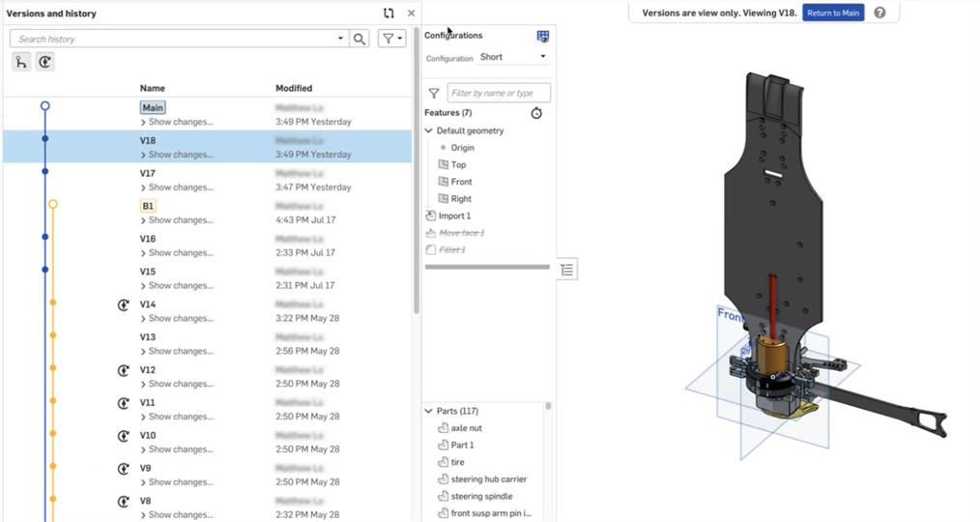The width and height of the screenshot is (980, 522).
Task: Click the search magnifier icon for history
Action: [360, 39]
